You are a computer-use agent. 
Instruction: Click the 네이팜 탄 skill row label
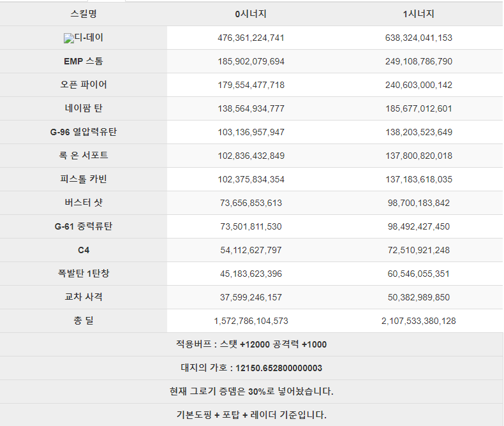[x=84, y=108]
